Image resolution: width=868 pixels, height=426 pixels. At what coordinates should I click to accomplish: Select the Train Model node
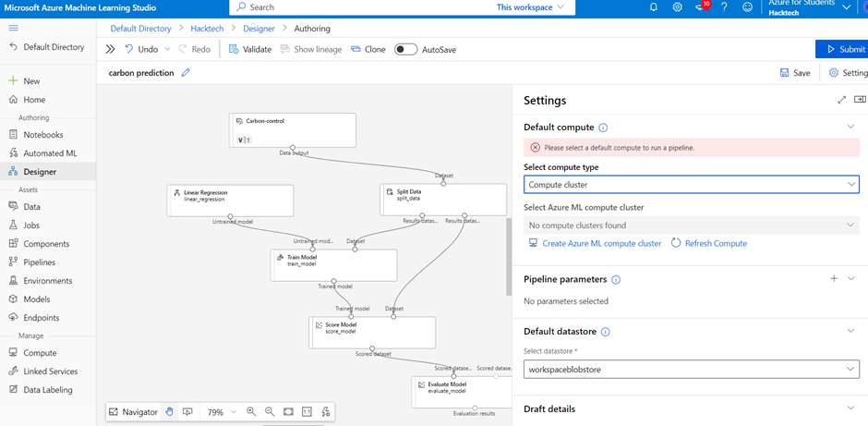333,265
